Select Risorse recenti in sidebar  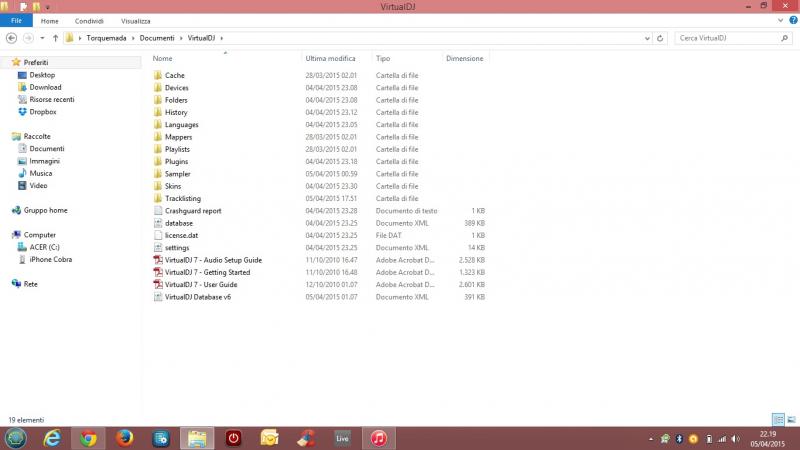(x=52, y=99)
